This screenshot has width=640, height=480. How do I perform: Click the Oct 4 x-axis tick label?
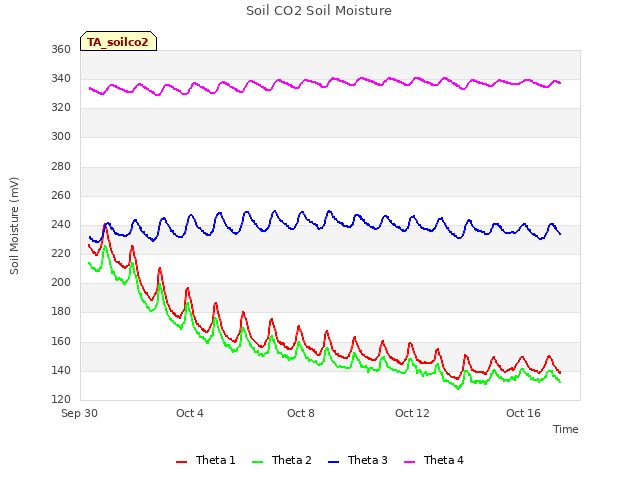(x=190, y=413)
